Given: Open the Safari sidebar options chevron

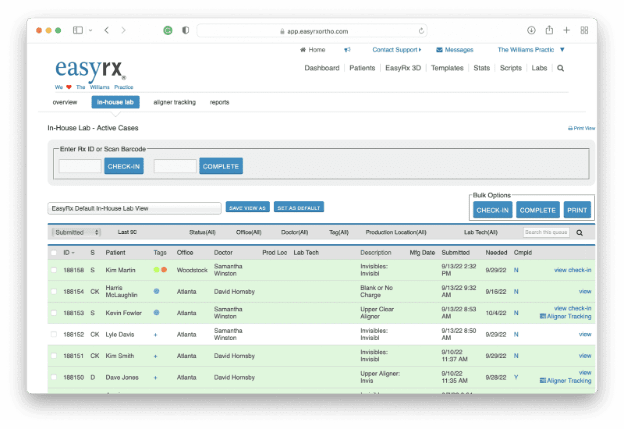Looking at the screenshot, I should pos(90,30).
